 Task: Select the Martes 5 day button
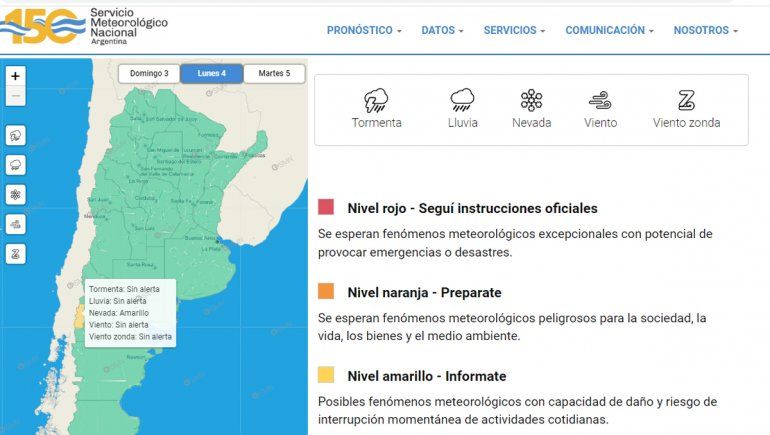[x=274, y=73]
